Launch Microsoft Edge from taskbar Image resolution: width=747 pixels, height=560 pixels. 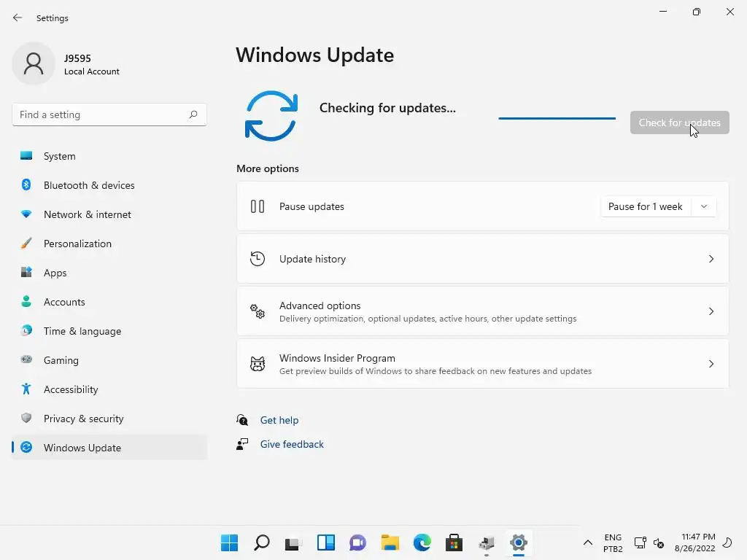point(422,542)
